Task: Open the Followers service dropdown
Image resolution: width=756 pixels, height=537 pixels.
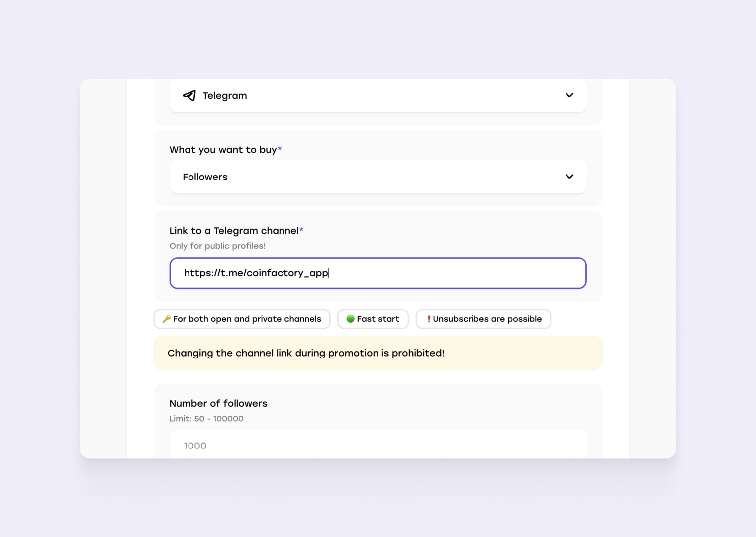Action: (x=378, y=177)
